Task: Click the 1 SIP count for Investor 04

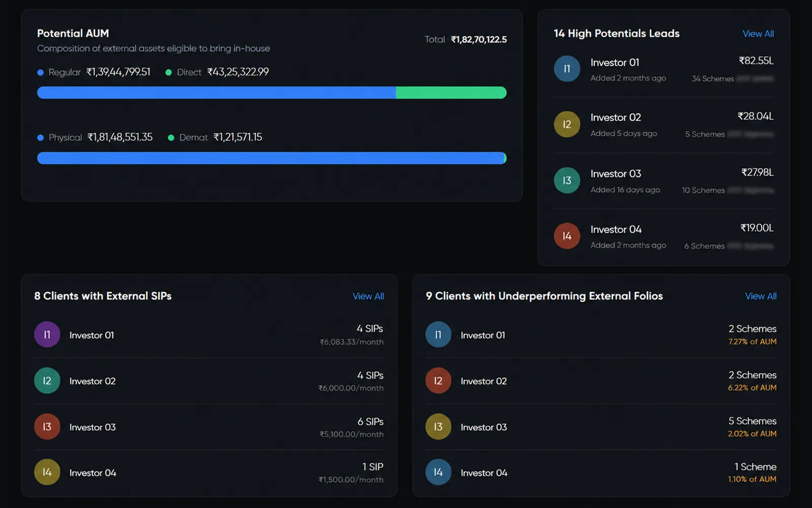Action: pyautogui.click(x=373, y=467)
